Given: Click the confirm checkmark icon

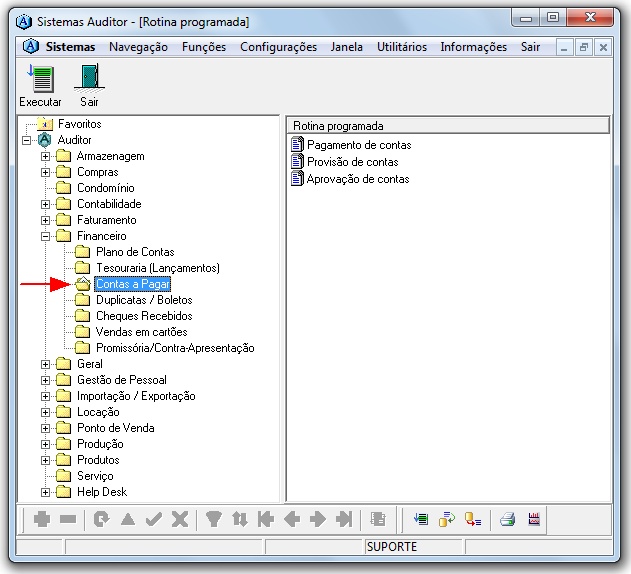Looking at the screenshot, I should (154, 519).
